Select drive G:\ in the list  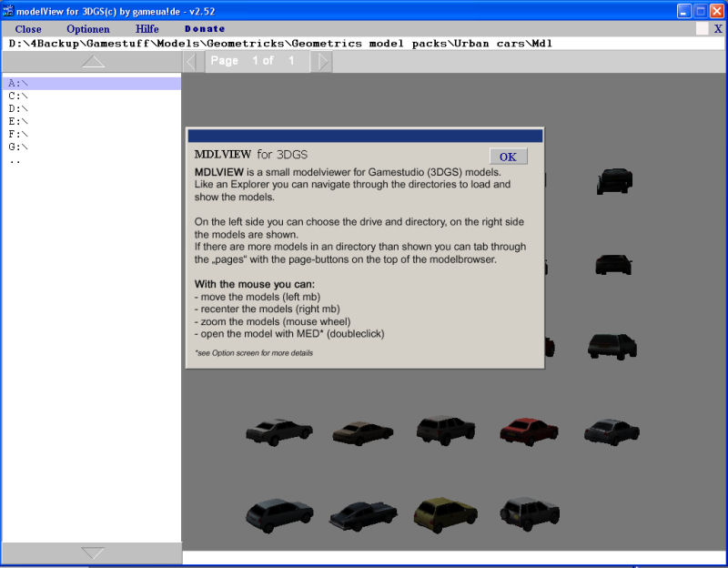coord(92,147)
